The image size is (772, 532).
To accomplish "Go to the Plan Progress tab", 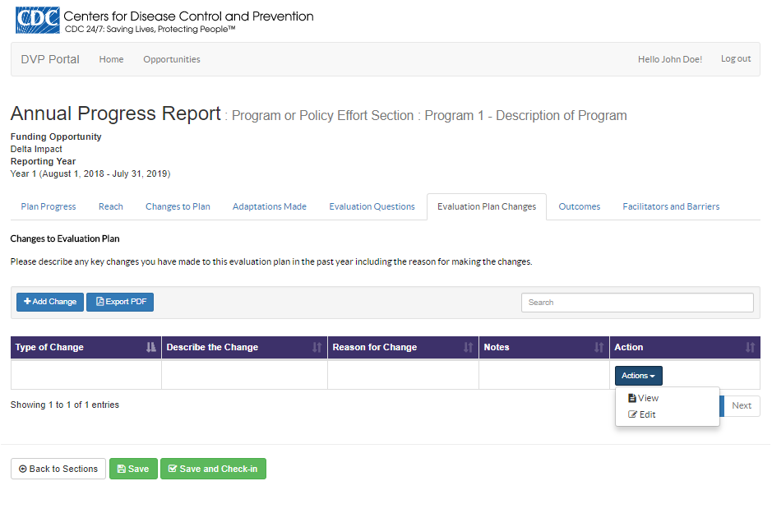I will point(49,206).
